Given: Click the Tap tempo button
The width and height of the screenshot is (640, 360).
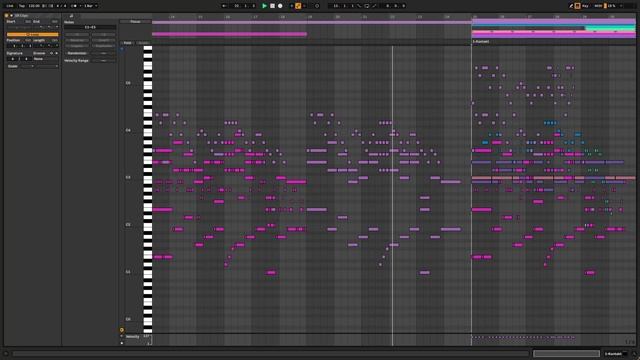Looking at the screenshot, I should click(22, 6).
